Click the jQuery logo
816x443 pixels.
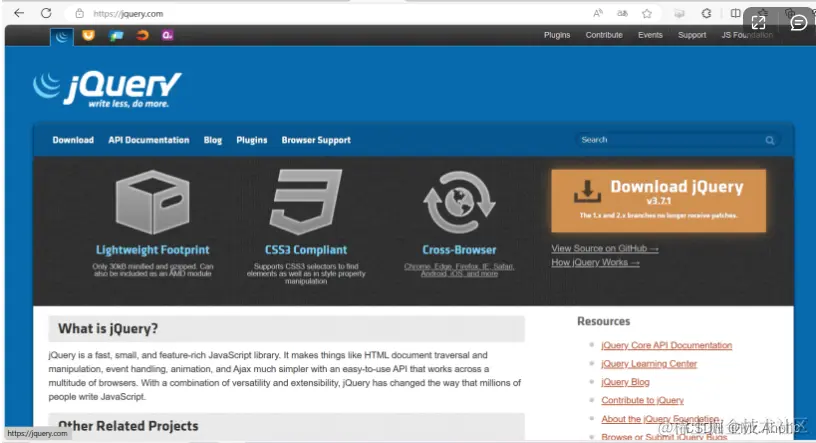(107, 90)
